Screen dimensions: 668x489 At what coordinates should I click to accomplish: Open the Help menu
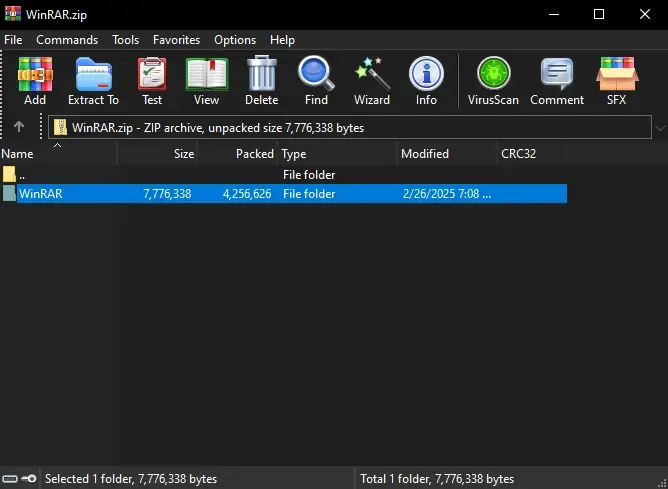pos(282,40)
